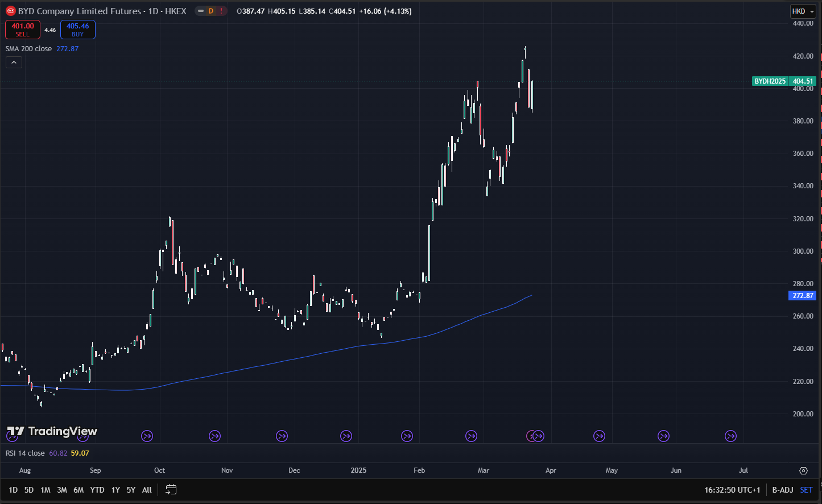This screenshot has height=504, width=822.
Task: Click the high value H405.15
Action: tap(282, 11)
